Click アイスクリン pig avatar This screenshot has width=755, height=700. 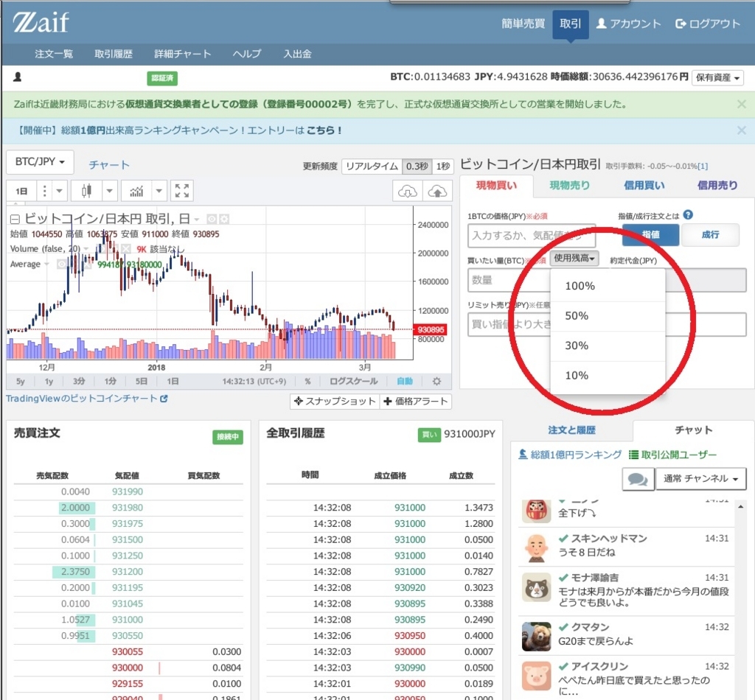coord(537,676)
